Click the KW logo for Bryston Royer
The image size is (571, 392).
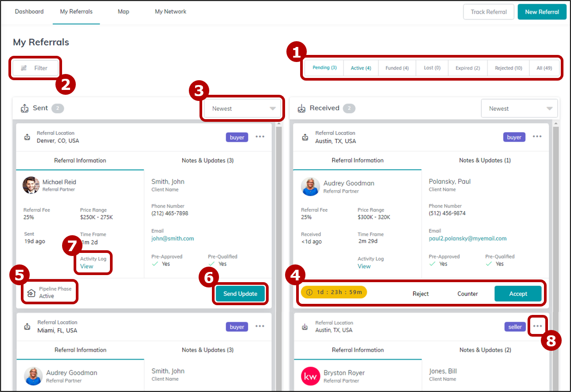click(x=310, y=376)
